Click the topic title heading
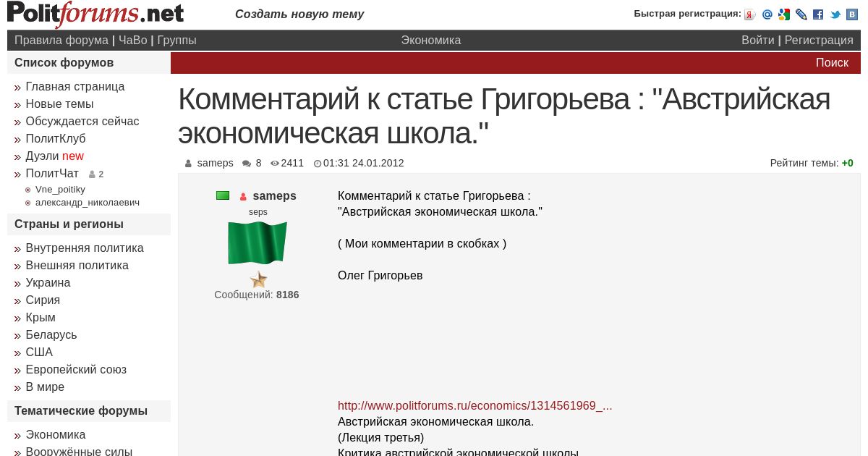 point(504,116)
